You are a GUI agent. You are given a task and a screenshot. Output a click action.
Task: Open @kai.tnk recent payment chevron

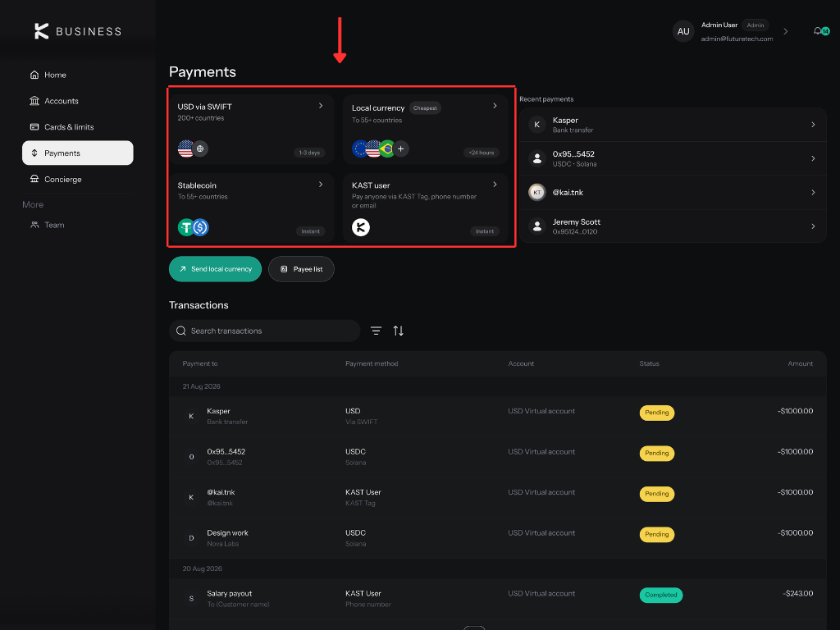813,192
